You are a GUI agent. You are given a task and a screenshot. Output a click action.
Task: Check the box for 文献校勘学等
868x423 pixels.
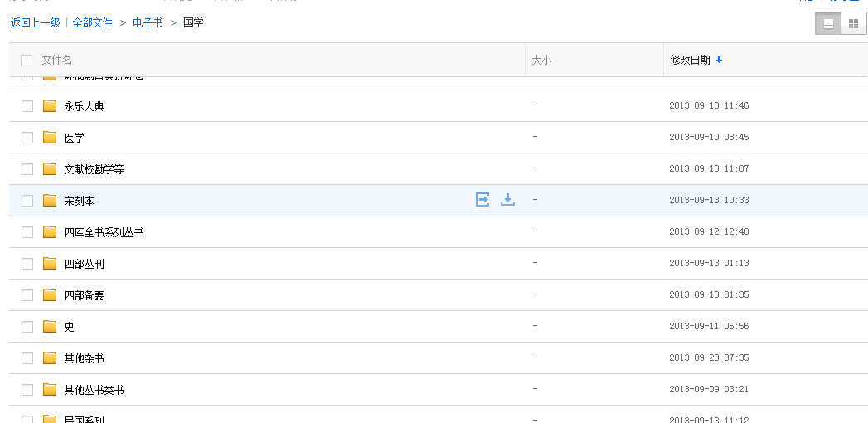[27, 169]
